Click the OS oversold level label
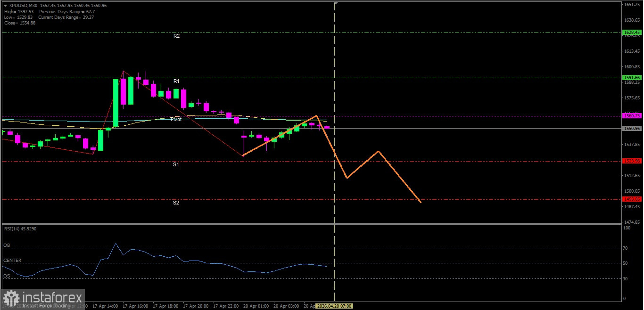Viewport: 644px width, 310px height. (x=7, y=276)
